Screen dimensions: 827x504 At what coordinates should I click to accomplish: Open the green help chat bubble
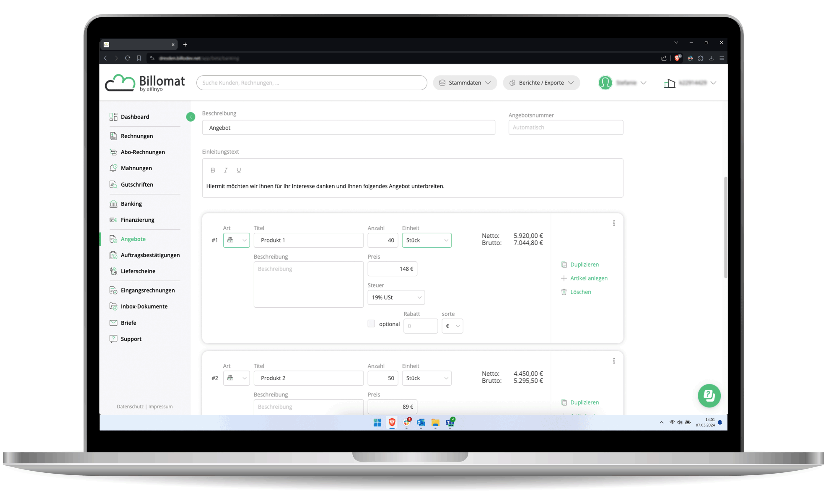[709, 395]
